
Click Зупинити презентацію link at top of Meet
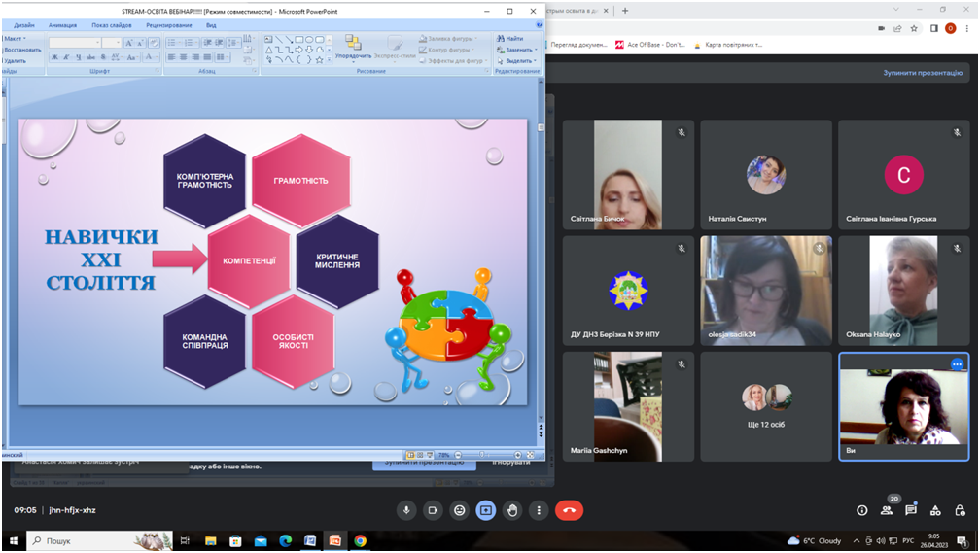(923, 73)
